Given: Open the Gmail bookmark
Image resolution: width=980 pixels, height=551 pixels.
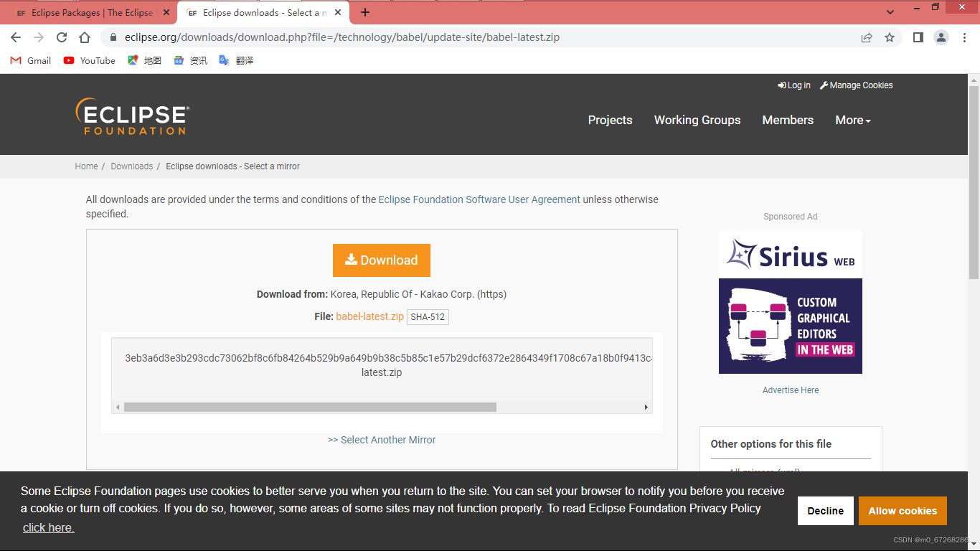Looking at the screenshot, I should click(31, 60).
